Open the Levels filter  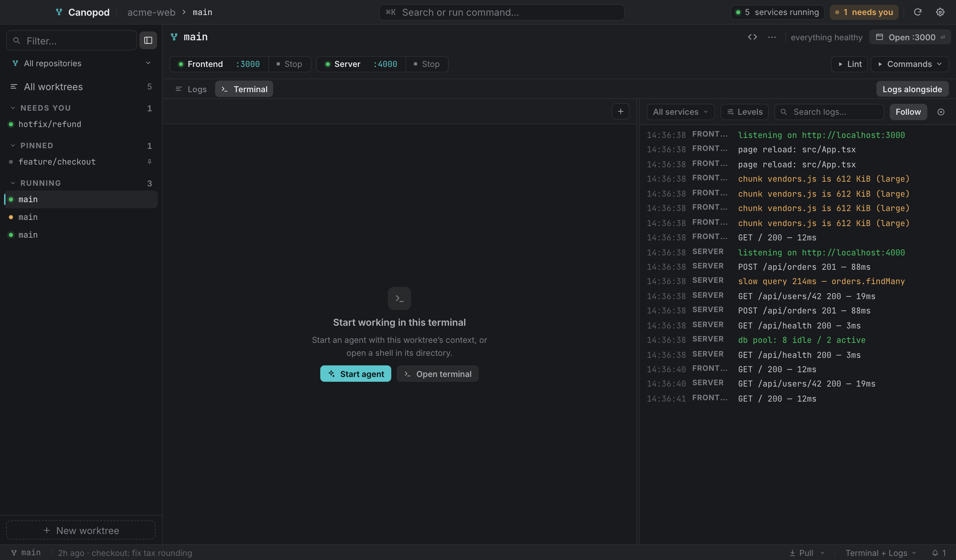pos(744,112)
